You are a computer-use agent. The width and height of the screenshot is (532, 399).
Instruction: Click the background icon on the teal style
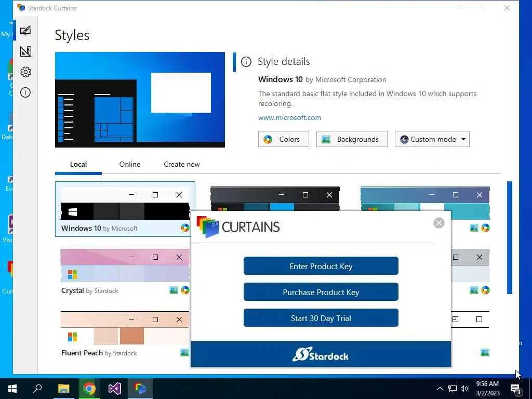click(x=474, y=228)
